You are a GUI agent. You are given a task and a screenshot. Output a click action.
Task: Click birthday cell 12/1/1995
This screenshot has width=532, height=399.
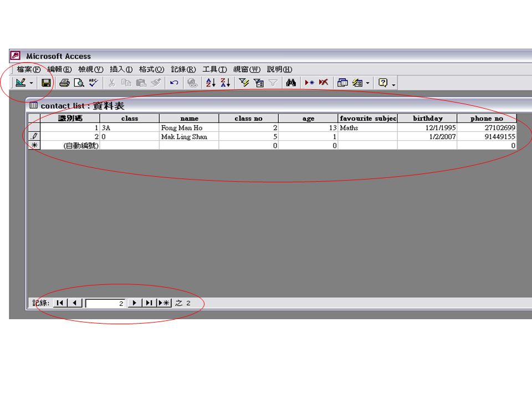(x=427, y=127)
